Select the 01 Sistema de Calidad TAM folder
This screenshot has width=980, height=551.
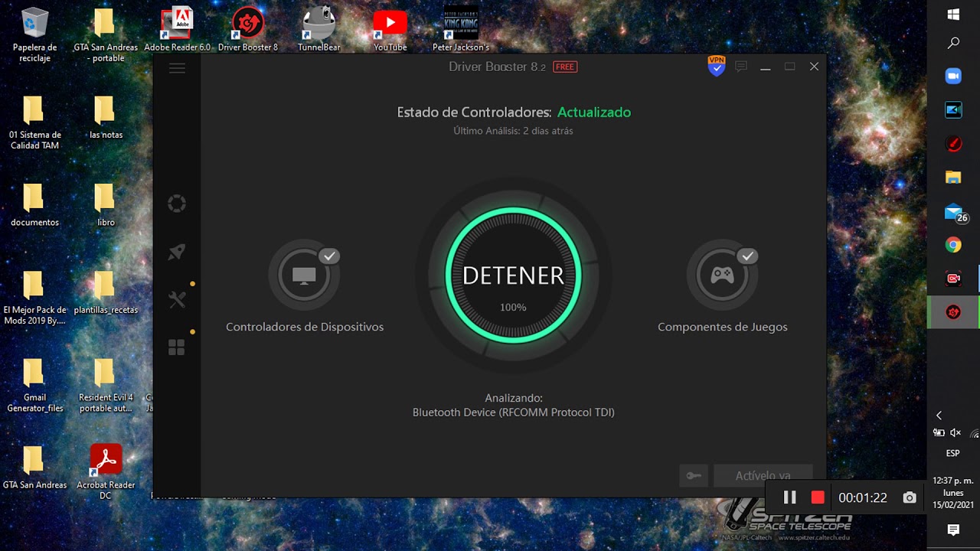[34, 122]
